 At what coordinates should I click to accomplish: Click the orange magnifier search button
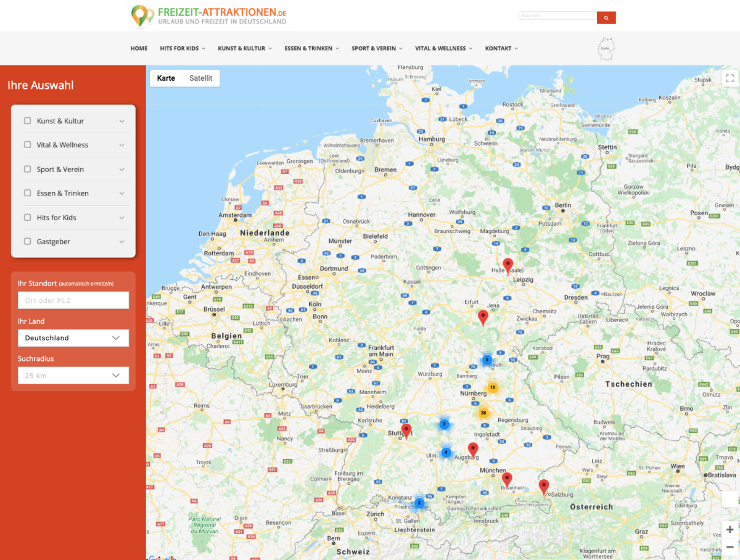606,18
